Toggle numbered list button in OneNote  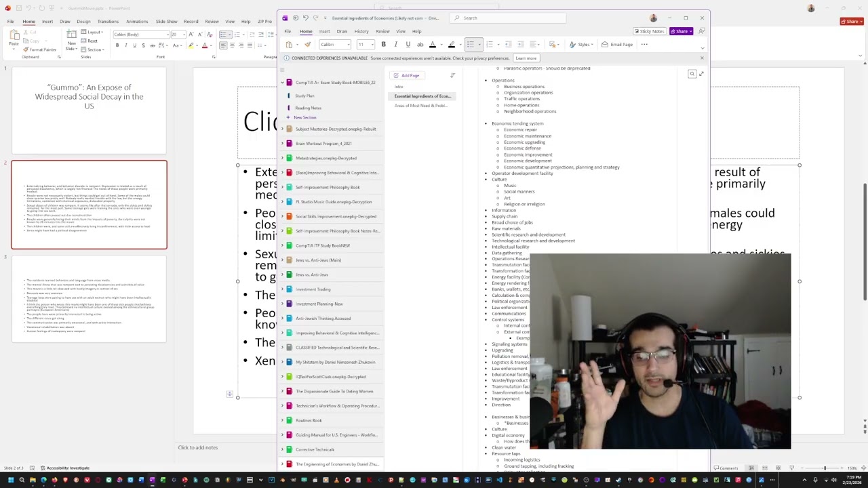(490, 45)
